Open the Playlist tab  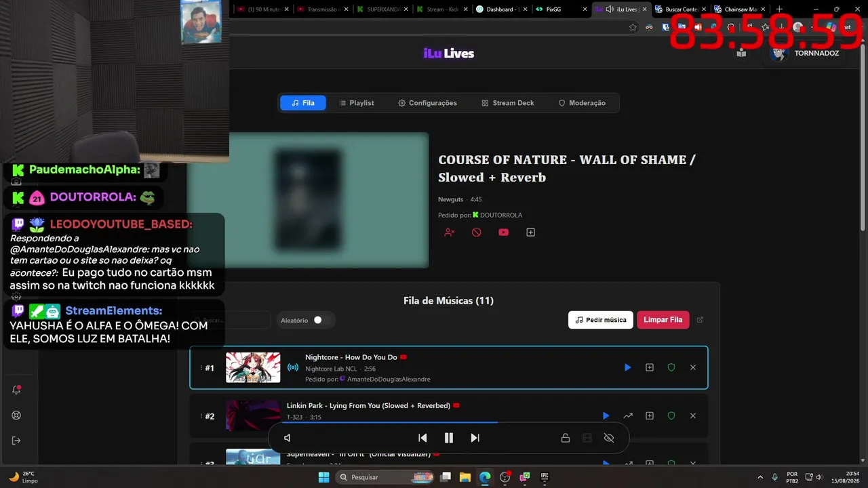(357, 103)
